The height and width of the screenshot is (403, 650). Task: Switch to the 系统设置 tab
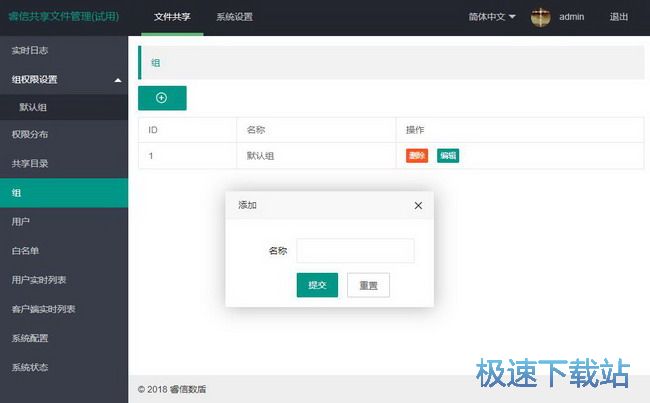coord(235,17)
